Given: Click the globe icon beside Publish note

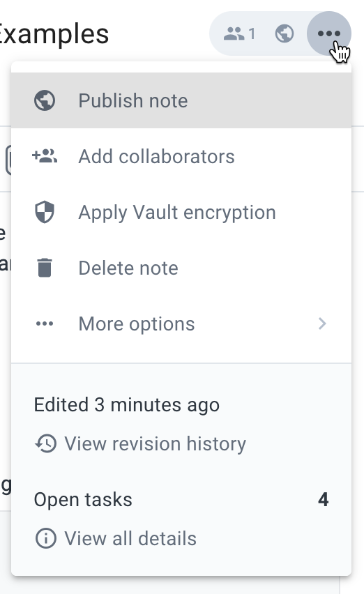Looking at the screenshot, I should pos(45,101).
